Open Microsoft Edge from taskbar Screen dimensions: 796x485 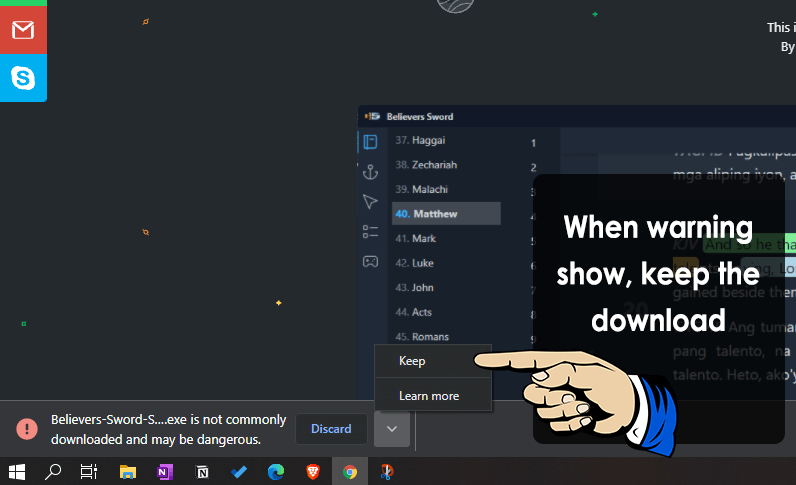coord(276,472)
